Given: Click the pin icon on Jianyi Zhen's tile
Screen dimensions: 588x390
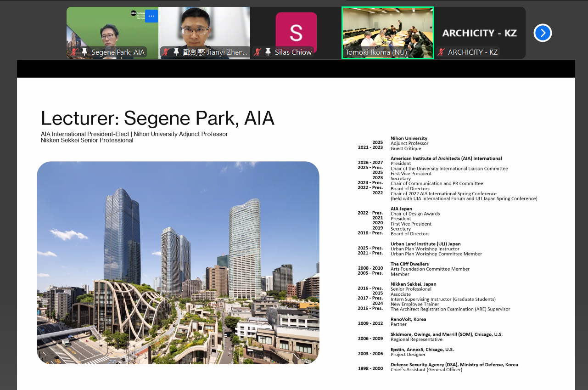Looking at the screenshot, I should [177, 52].
